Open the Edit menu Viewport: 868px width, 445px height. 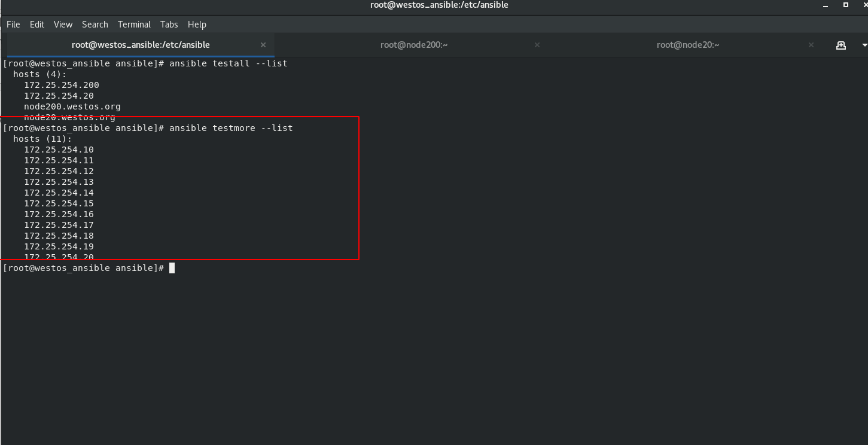pos(37,25)
